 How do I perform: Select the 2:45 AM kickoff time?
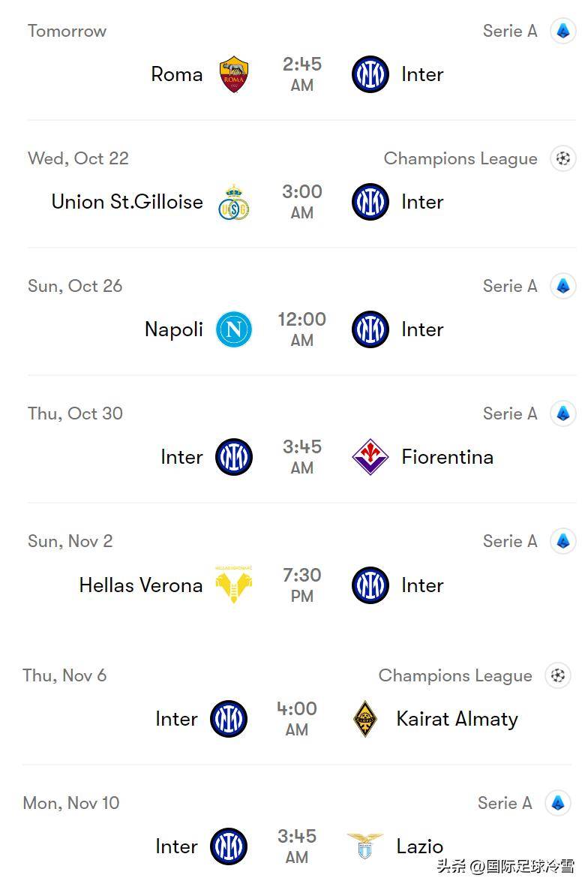pos(302,74)
